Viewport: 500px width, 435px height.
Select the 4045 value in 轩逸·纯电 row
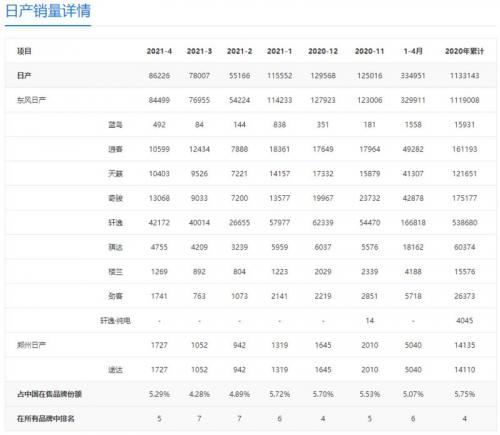pos(465,321)
